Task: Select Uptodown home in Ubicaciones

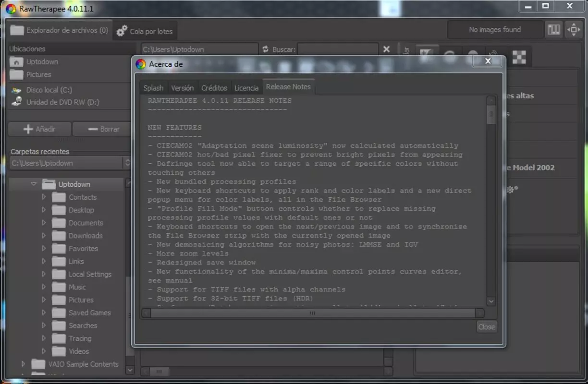Action: point(42,62)
